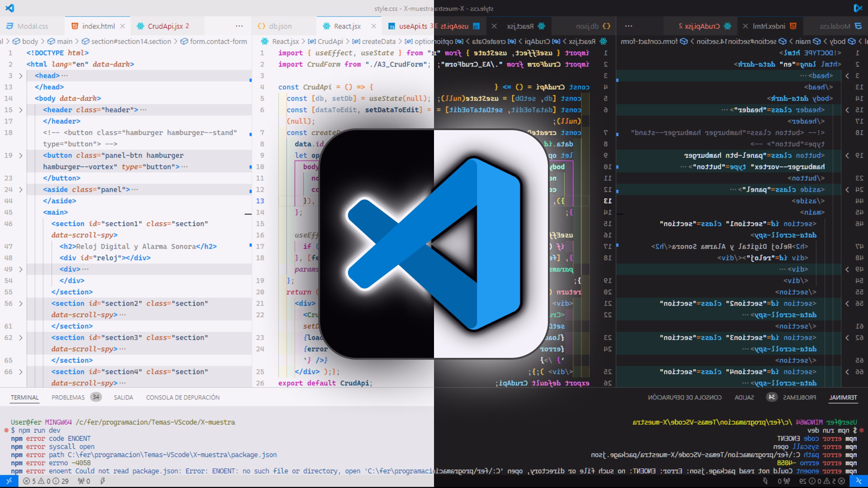Close the light-theme React.jsx tab
Viewport: 868px width, 488px height.
[373, 26]
